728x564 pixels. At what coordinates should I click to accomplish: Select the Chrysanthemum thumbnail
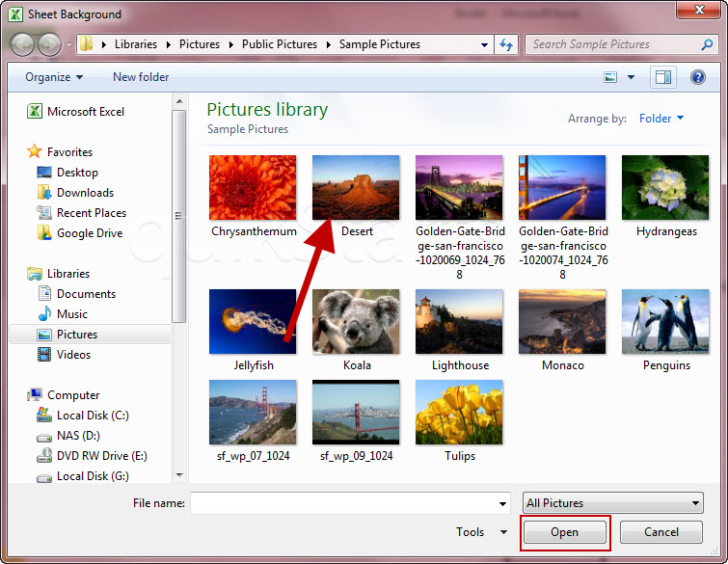pyautogui.click(x=253, y=188)
